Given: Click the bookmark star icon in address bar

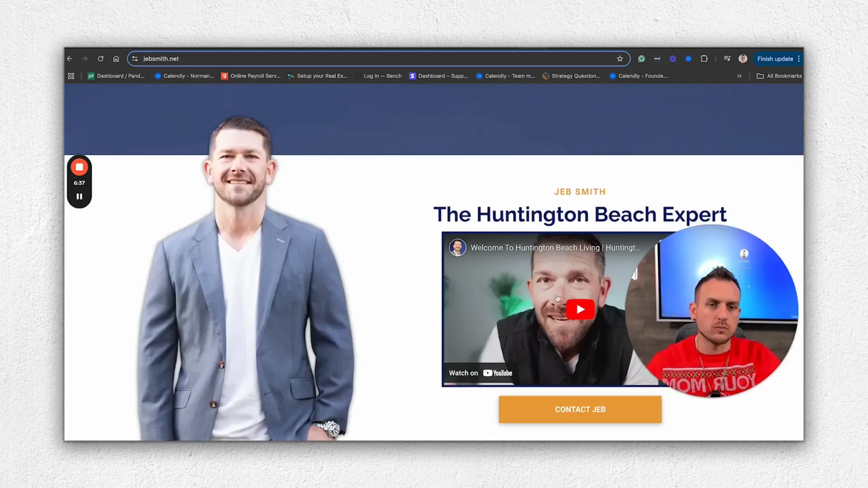Looking at the screenshot, I should 620,58.
